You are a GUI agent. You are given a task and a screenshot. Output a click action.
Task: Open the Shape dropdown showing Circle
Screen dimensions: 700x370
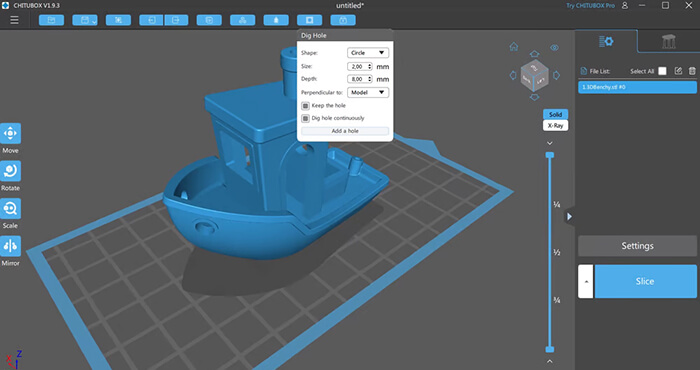click(368, 53)
